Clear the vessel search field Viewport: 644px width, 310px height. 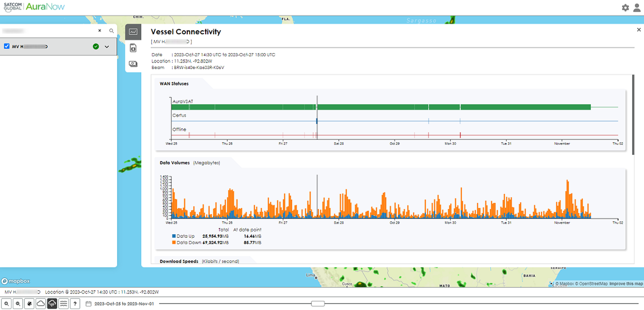point(100,31)
